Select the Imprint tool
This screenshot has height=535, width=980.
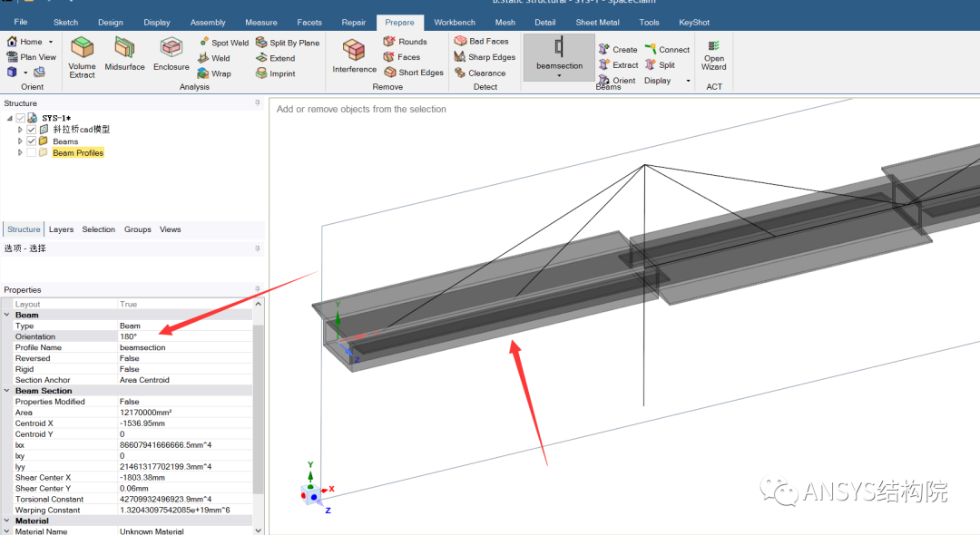click(276, 73)
